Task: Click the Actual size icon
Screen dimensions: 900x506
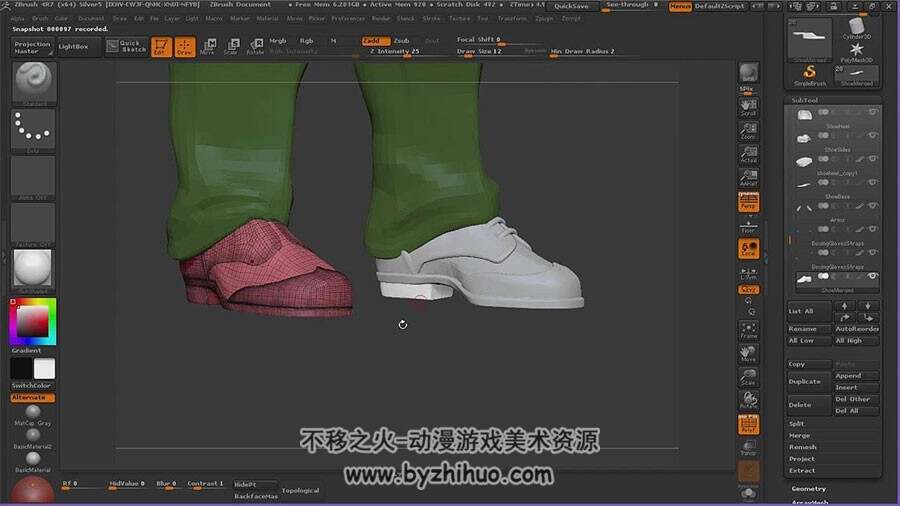Action: [748, 154]
